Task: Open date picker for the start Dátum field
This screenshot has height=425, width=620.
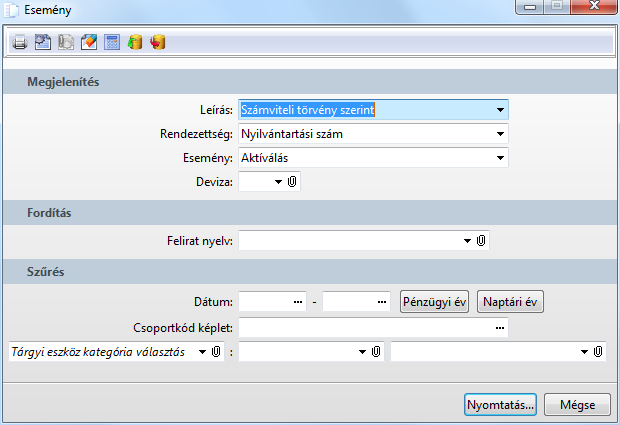Action: pos(298,302)
